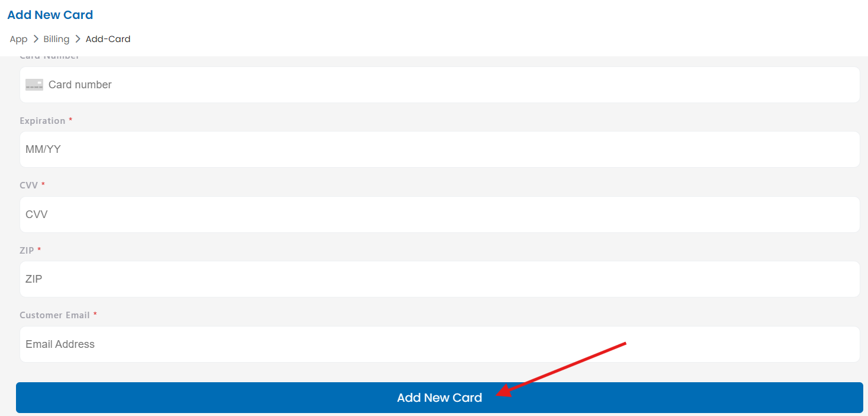Click the Add New Card page heading
868x416 pixels.
(50, 15)
